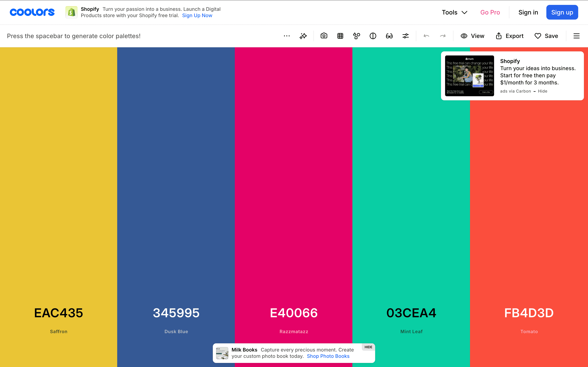Undo the last palette change
The height and width of the screenshot is (367, 588).
click(427, 36)
